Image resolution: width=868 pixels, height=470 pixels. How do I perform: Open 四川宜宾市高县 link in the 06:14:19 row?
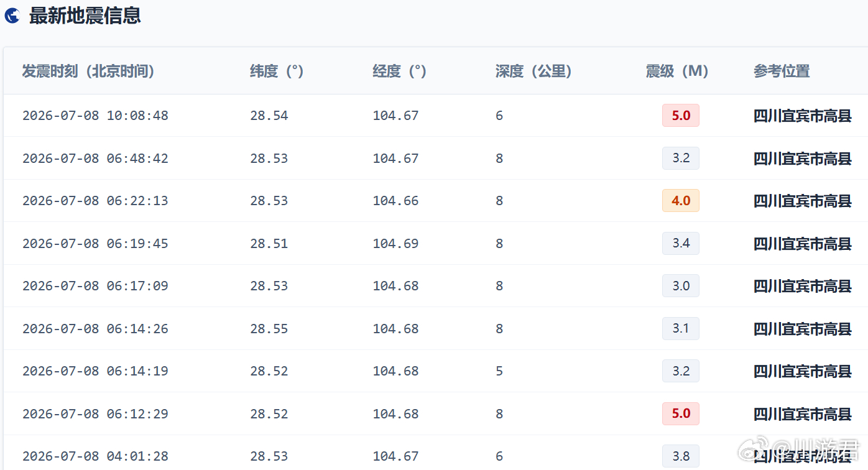[803, 371]
